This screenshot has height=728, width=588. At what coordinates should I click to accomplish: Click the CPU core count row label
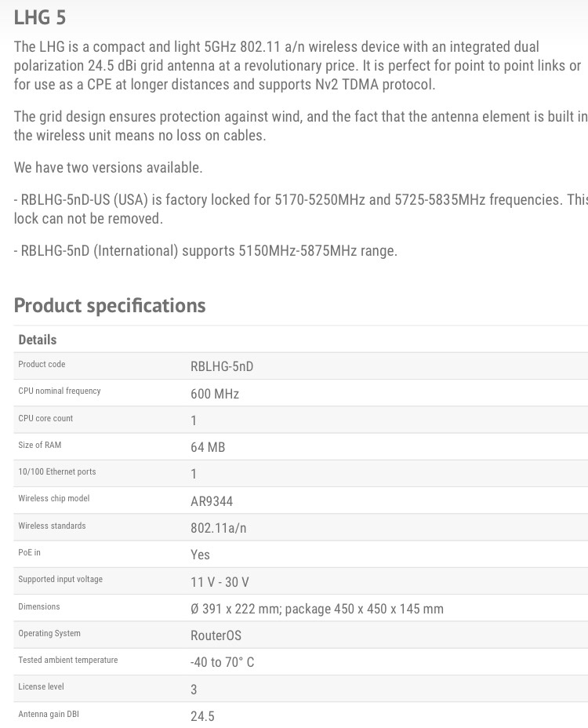[x=45, y=418]
